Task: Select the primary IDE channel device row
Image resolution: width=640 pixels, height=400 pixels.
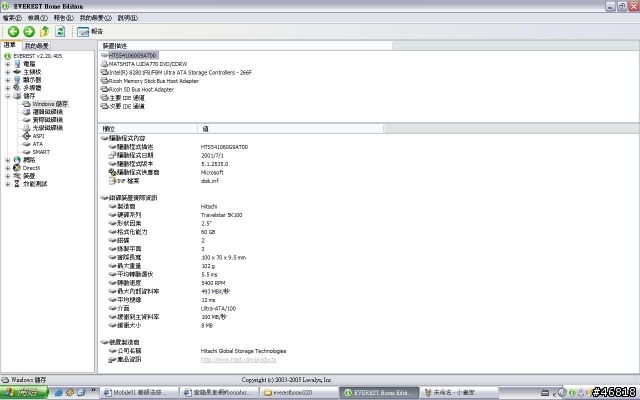Action: point(127,98)
